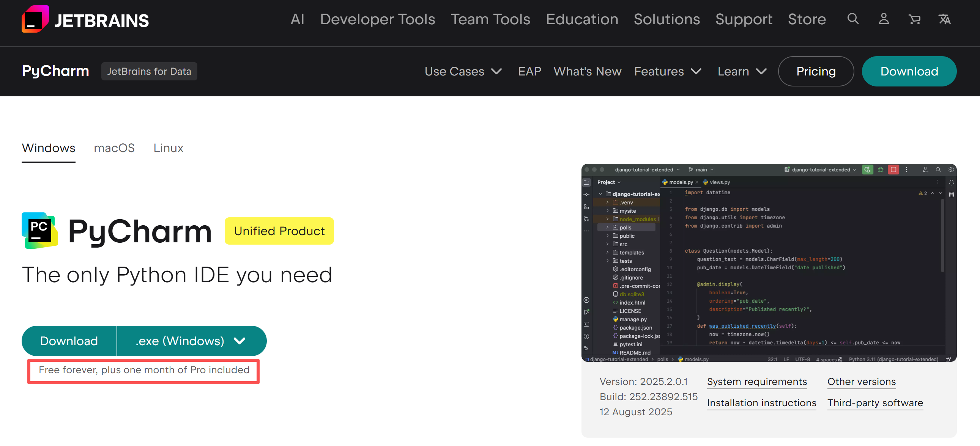Screen dimensions: 980x446
Task: Click the 'Build: 252.23892.515' text
Action: pyautogui.click(x=649, y=397)
